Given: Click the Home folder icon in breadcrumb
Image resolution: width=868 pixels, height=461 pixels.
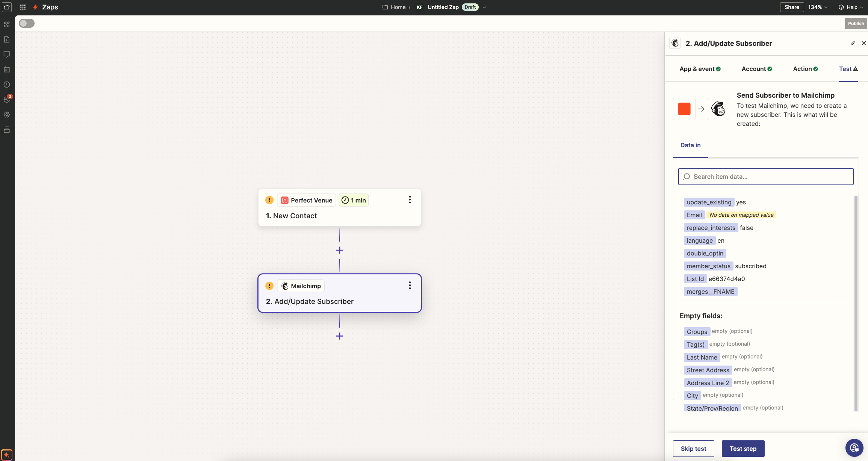Looking at the screenshot, I should coord(385,7).
